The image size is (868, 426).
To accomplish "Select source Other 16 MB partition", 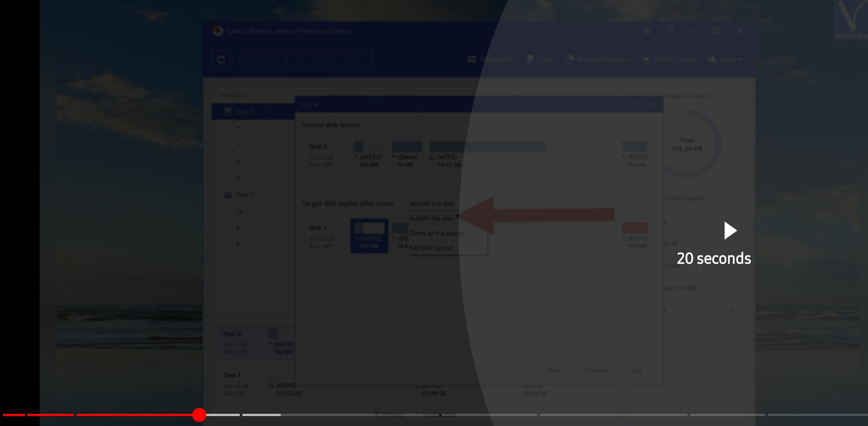I will coord(406,154).
